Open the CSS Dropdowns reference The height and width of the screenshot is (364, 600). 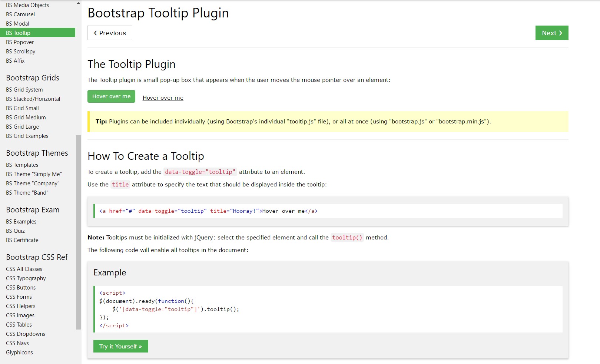25,334
